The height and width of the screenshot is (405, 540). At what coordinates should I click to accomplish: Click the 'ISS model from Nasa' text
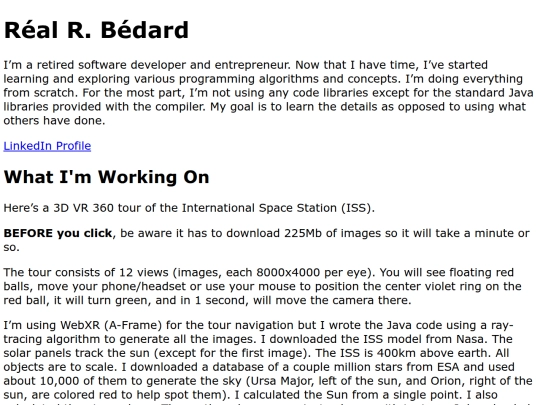pos(425,339)
